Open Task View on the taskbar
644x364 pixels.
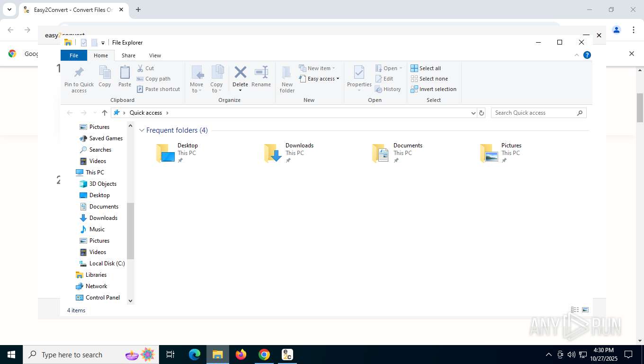click(x=170, y=355)
